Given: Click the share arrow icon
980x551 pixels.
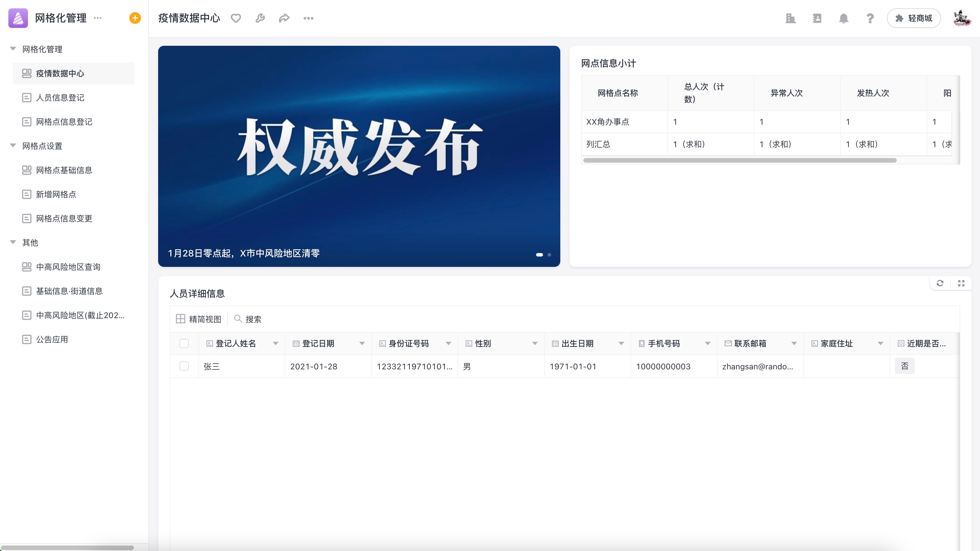Looking at the screenshot, I should click(x=284, y=18).
